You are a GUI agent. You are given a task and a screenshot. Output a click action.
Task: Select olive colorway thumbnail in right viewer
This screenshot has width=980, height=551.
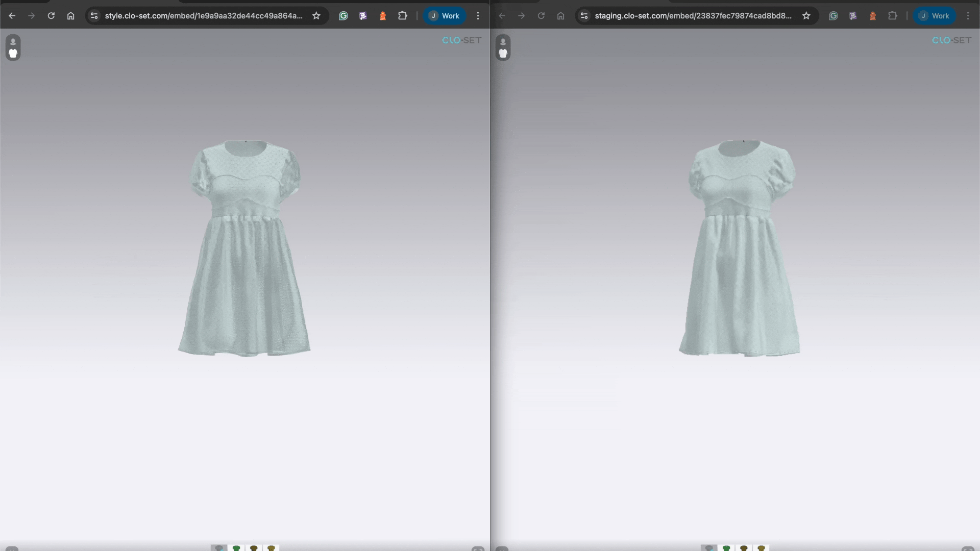[x=761, y=548]
